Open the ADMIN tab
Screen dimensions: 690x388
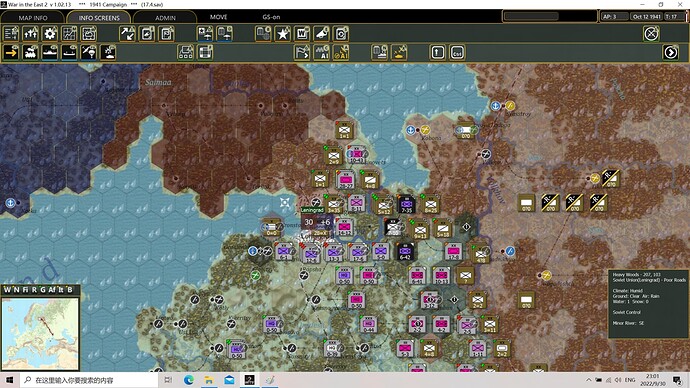tap(165, 18)
